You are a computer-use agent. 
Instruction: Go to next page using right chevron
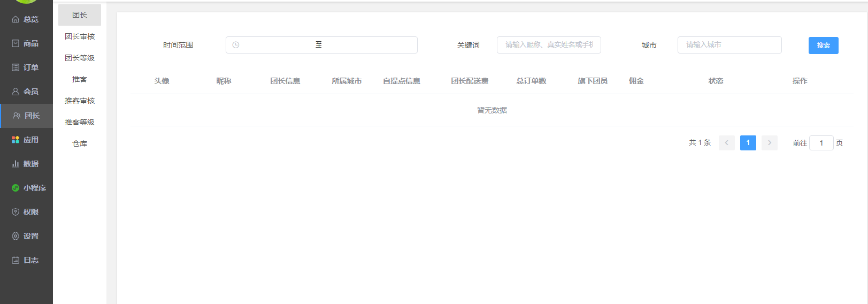pyautogui.click(x=769, y=143)
